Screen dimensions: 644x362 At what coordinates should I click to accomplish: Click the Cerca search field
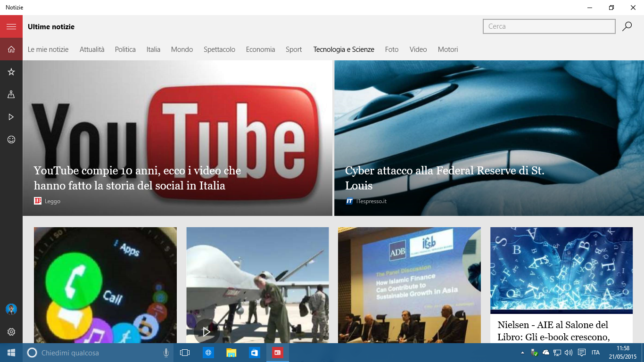tap(549, 26)
